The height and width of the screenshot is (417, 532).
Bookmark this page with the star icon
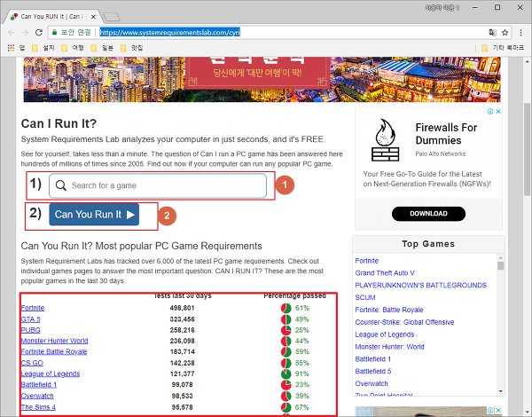505,33
